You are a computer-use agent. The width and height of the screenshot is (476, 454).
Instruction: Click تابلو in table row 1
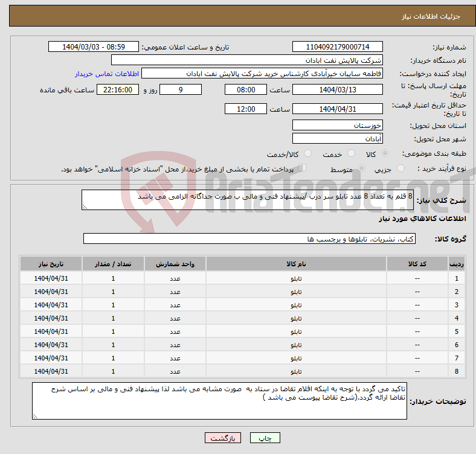(x=296, y=278)
